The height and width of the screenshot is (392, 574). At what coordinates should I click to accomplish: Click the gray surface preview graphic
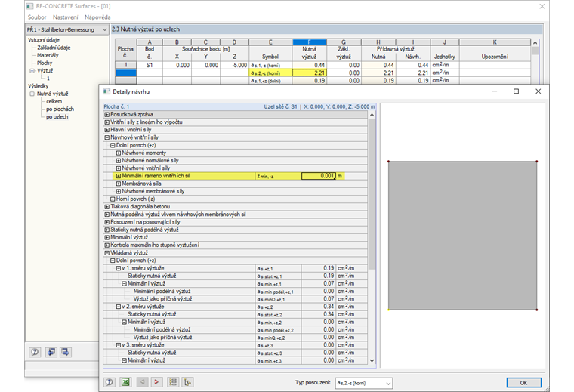462,236
